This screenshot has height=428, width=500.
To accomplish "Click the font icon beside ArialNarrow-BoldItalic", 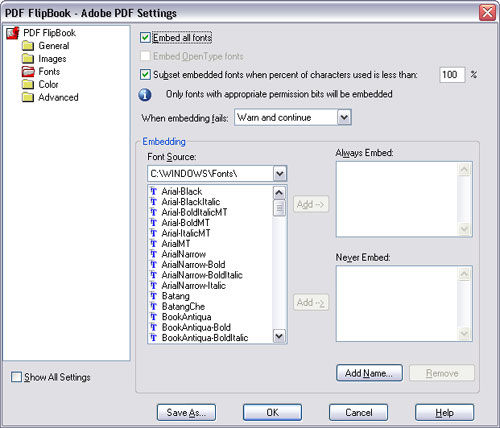I will click(x=153, y=275).
